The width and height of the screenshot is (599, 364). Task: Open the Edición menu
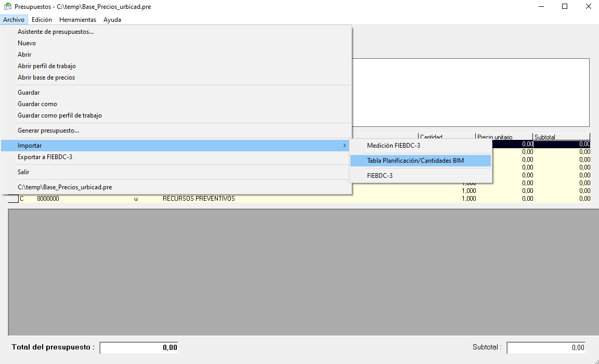pyautogui.click(x=42, y=20)
